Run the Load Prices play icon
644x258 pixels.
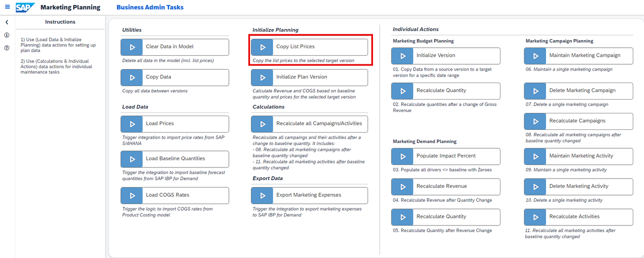[132, 124]
